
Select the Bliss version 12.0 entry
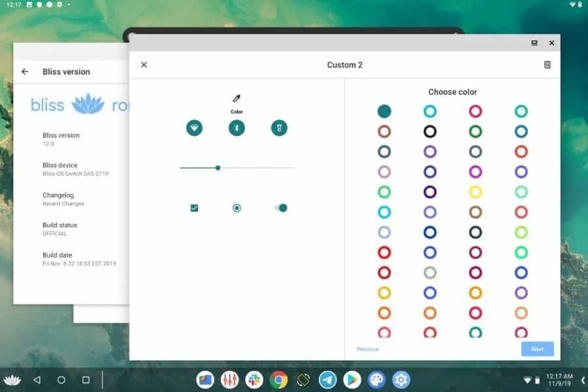coord(61,139)
